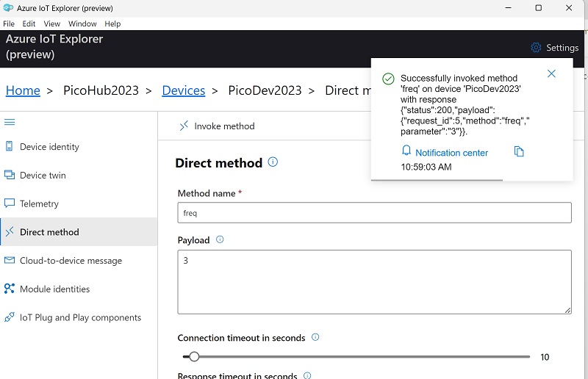
Task: Open the Edit menu
Action: pyautogui.click(x=29, y=24)
